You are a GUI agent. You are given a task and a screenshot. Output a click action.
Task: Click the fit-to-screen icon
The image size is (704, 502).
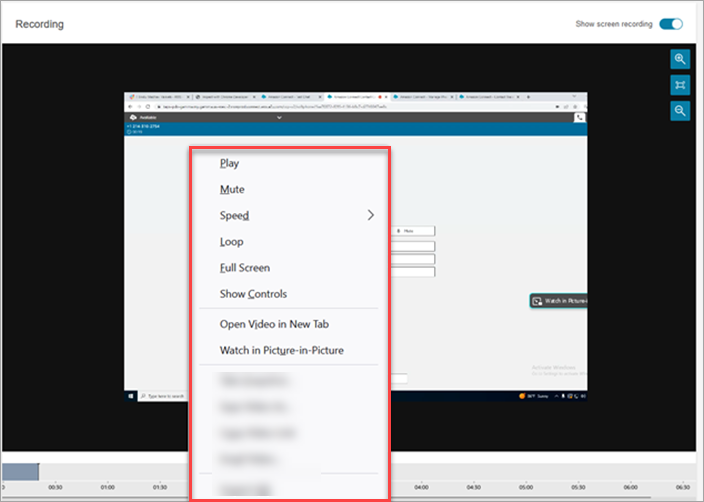pos(680,85)
